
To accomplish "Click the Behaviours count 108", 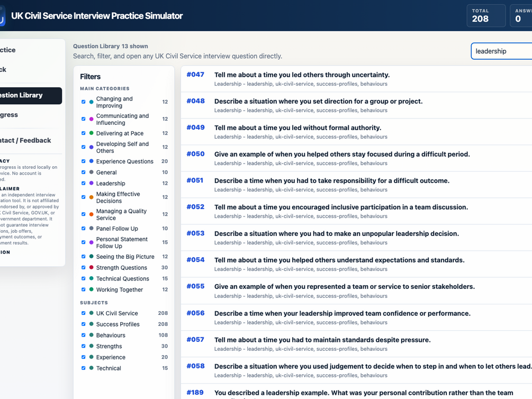I will pyautogui.click(x=163, y=335).
